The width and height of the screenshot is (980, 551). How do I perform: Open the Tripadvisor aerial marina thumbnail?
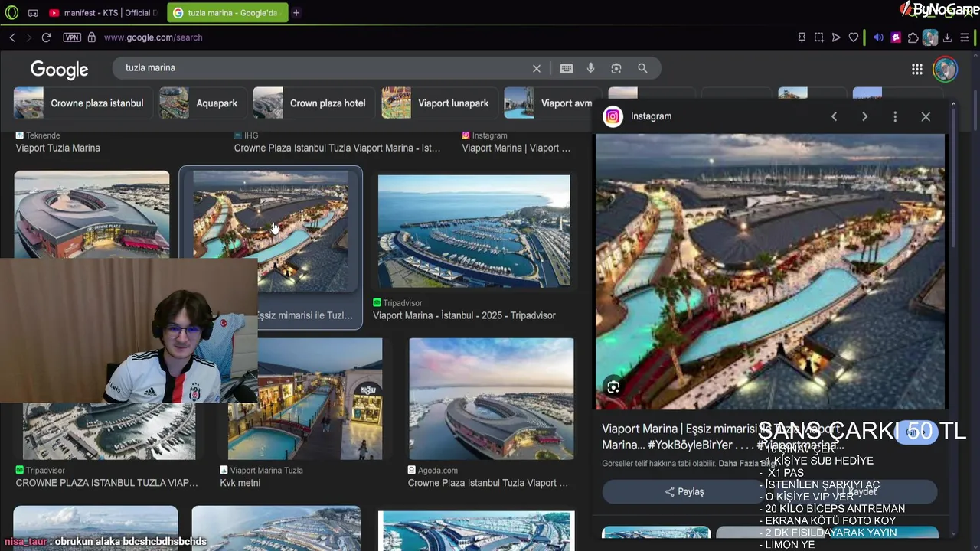[x=474, y=231]
